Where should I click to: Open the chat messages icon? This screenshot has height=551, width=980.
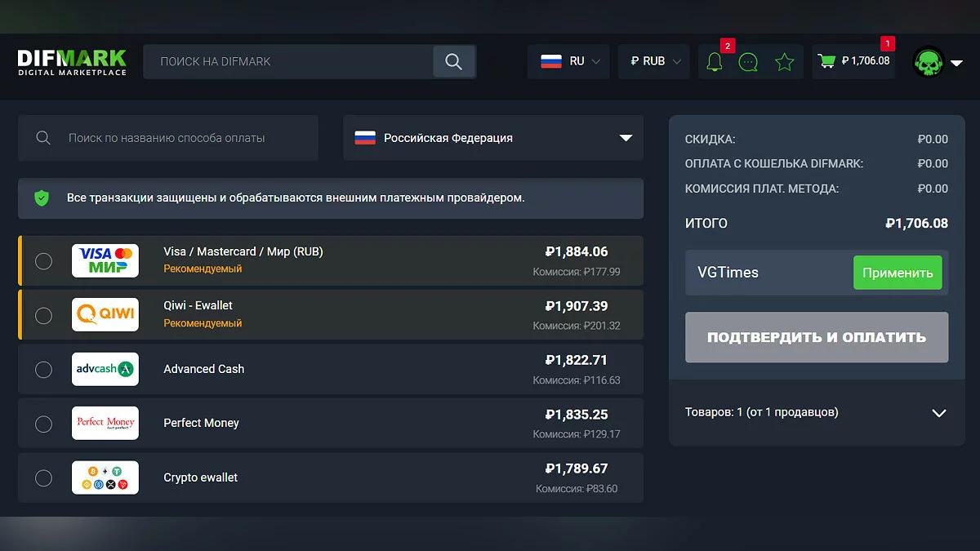click(x=748, y=61)
